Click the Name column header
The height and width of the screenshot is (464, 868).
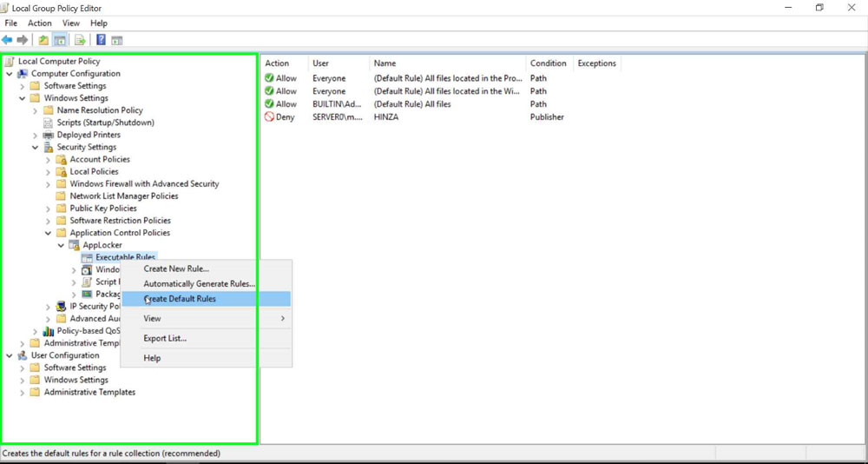click(385, 63)
